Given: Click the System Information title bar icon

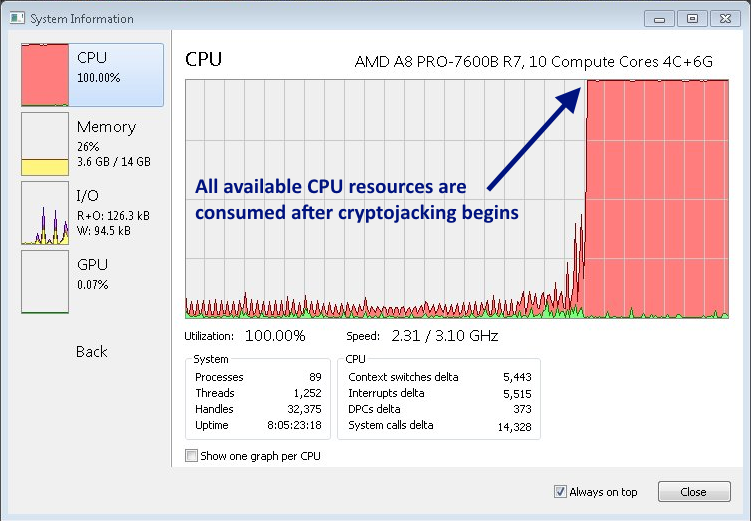Looking at the screenshot, I should [16, 19].
